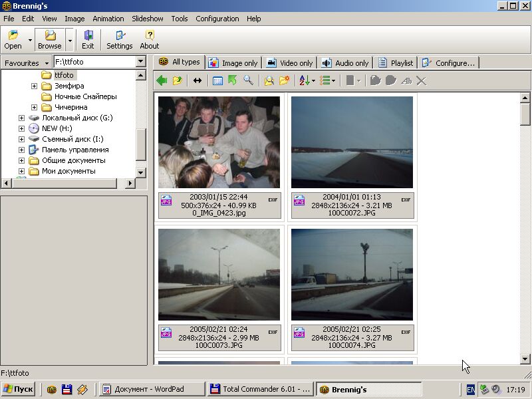The height and width of the screenshot is (399, 532).
Task: Select the Ночные Снайперы folder
Action: [x=86, y=96]
